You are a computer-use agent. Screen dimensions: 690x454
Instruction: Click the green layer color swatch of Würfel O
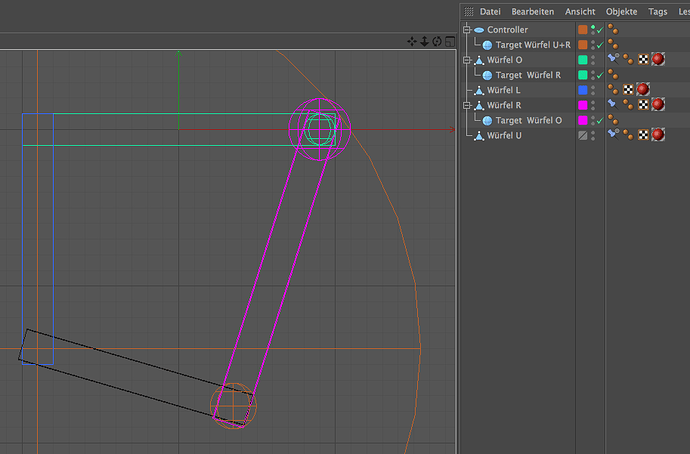(x=583, y=60)
